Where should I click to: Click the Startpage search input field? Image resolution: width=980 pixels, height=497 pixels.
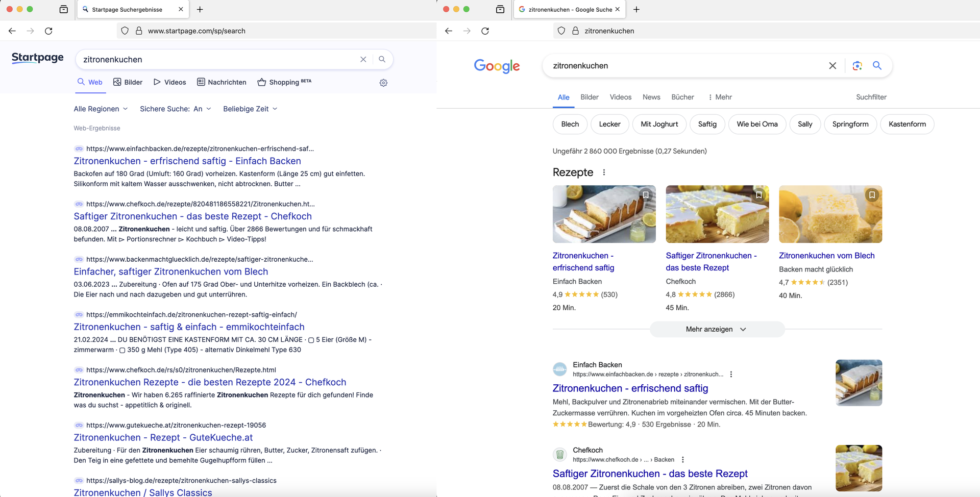pyautogui.click(x=219, y=60)
